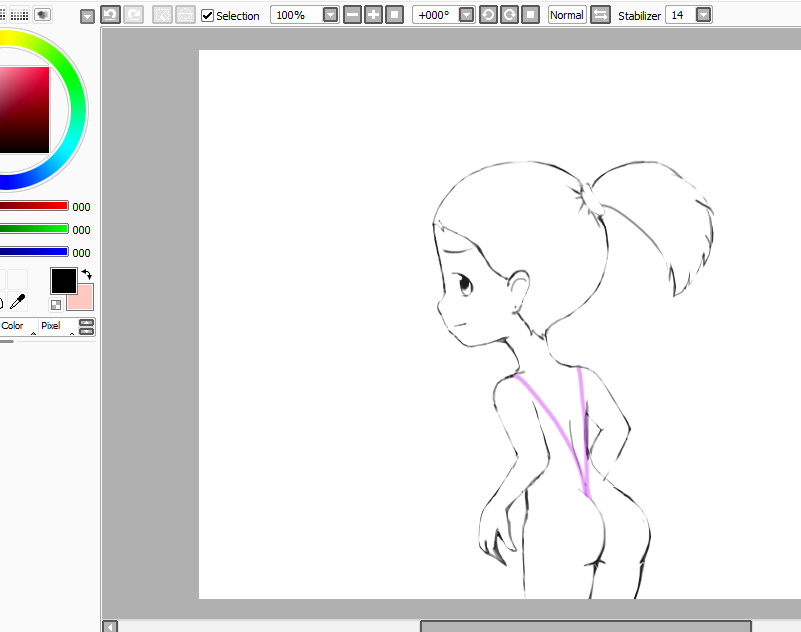Expand the Stabilizer value dropdown
Image resolution: width=801 pixels, height=632 pixels.
coord(703,15)
